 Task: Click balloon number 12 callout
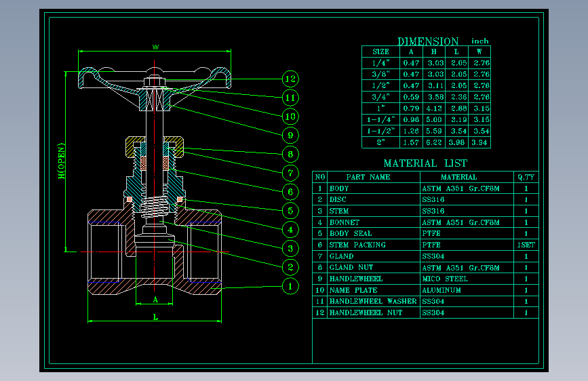(290, 79)
